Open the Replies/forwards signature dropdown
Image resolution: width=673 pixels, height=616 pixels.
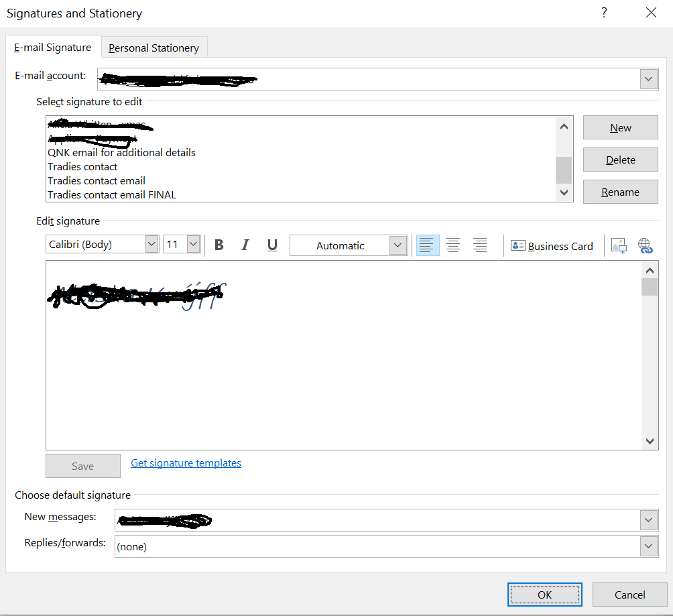pos(649,546)
